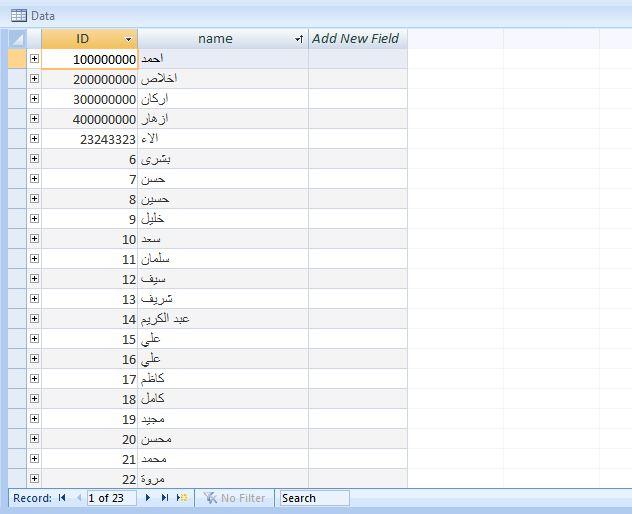Click the name cell خليل
The height and width of the screenshot is (514, 632).
[x=223, y=219]
